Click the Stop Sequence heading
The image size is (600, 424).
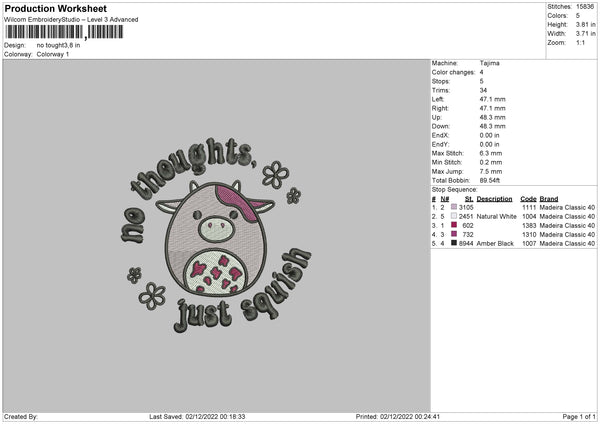pos(455,189)
